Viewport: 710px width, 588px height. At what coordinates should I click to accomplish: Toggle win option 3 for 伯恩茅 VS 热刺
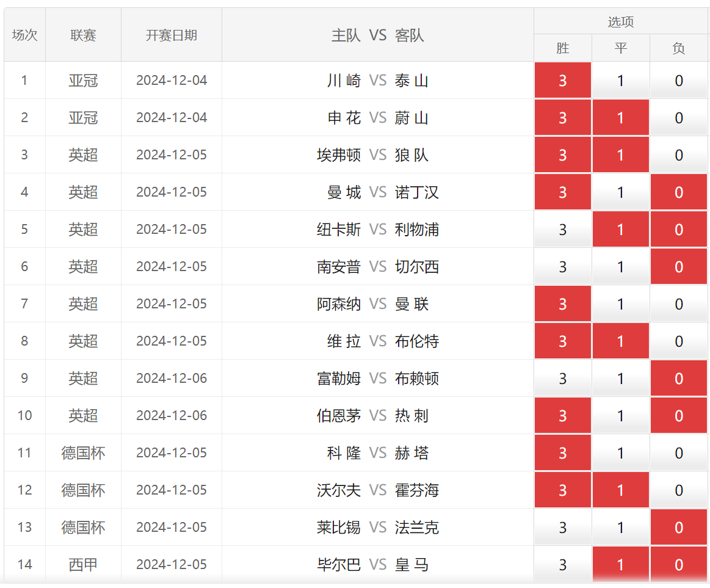point(562,415)
